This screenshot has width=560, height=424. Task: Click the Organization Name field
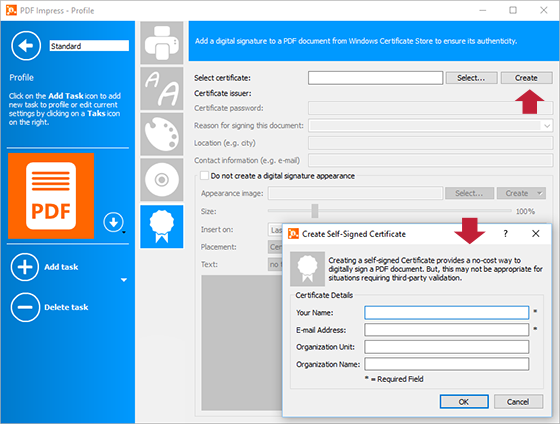[446, 364]
